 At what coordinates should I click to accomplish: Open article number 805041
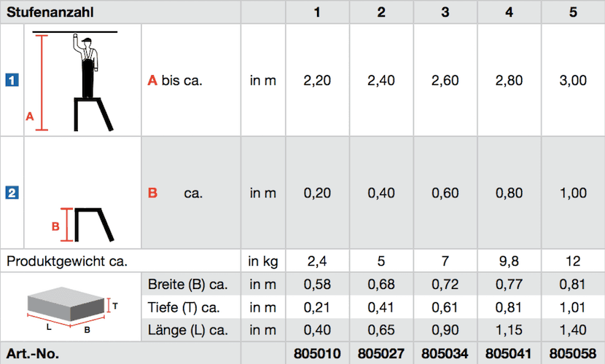[x=509, y=354]
